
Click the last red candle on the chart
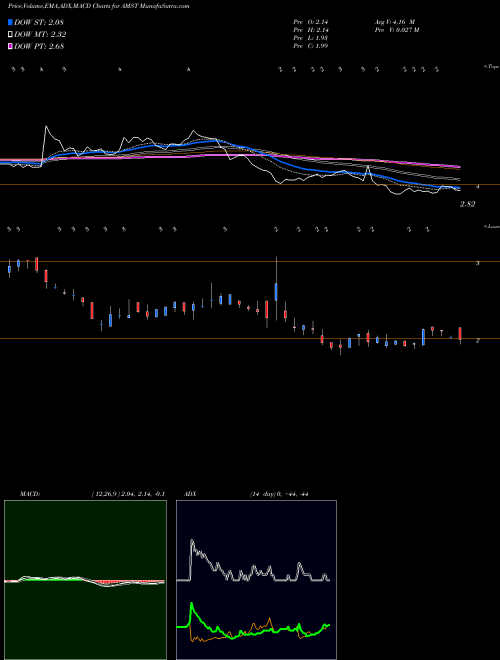click(460, 334)
